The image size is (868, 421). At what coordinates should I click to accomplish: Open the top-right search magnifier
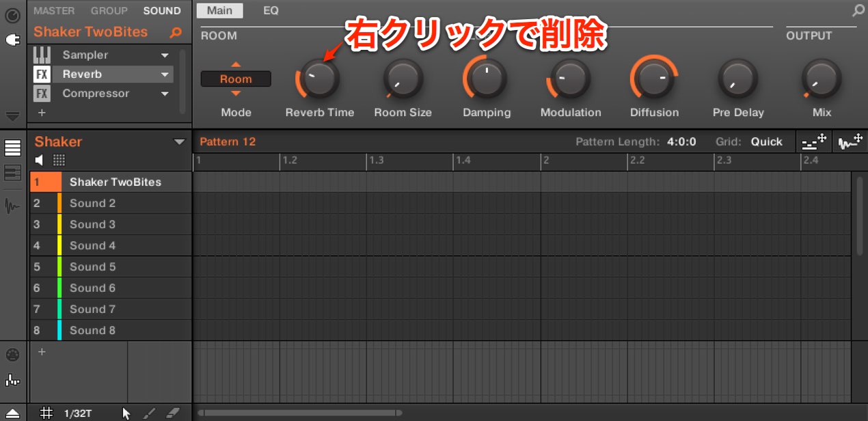tap(858, 10)
